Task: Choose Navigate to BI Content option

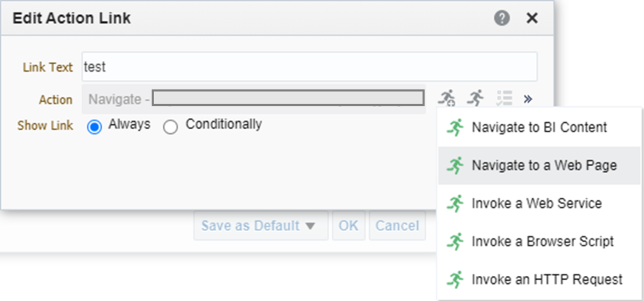Action: pyautogui.click(x=539, y=127)
